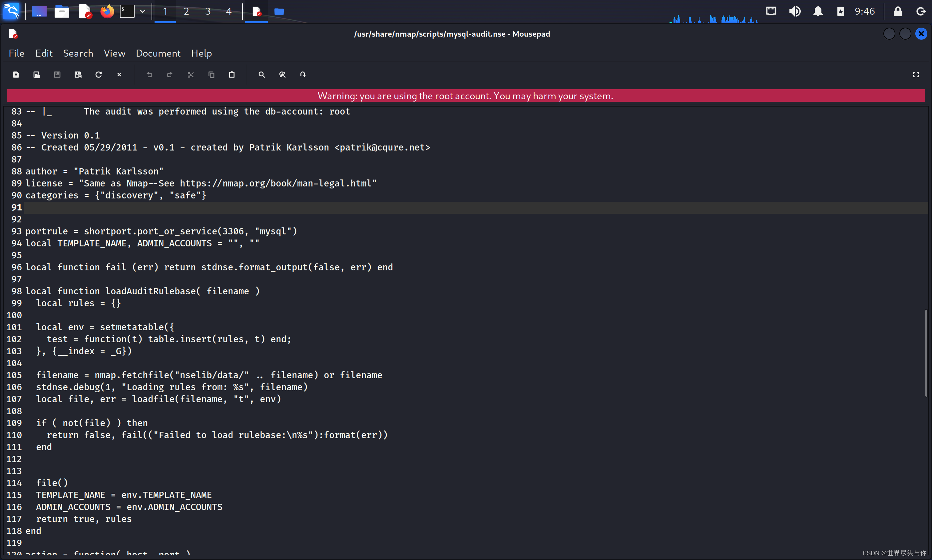Switch to workspace 3
Image resolution: width=932 pixels, height=560 pixels.
(208, 11)
